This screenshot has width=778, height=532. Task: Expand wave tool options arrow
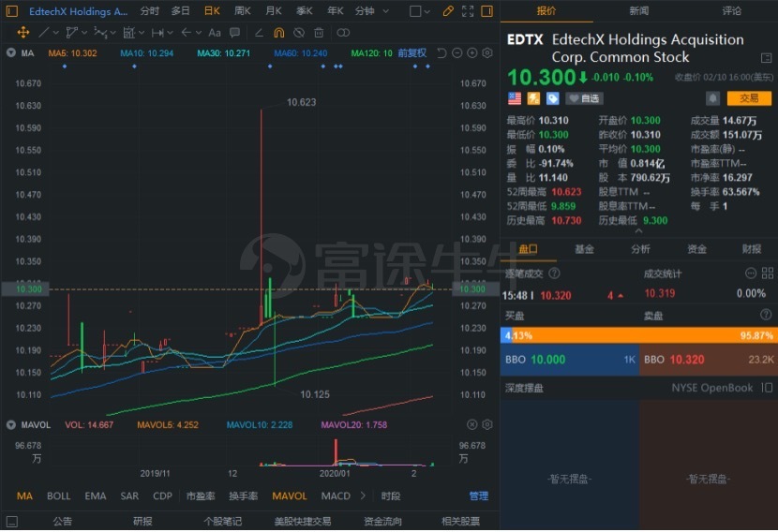tap(112, 33)
